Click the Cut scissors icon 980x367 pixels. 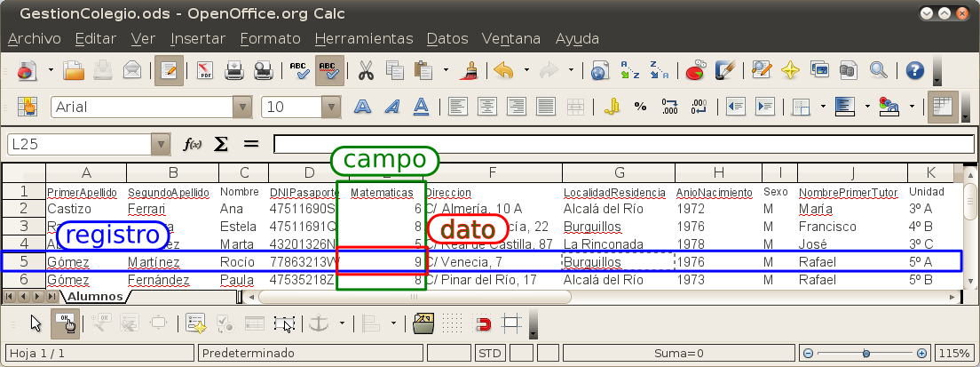(366, 71)
